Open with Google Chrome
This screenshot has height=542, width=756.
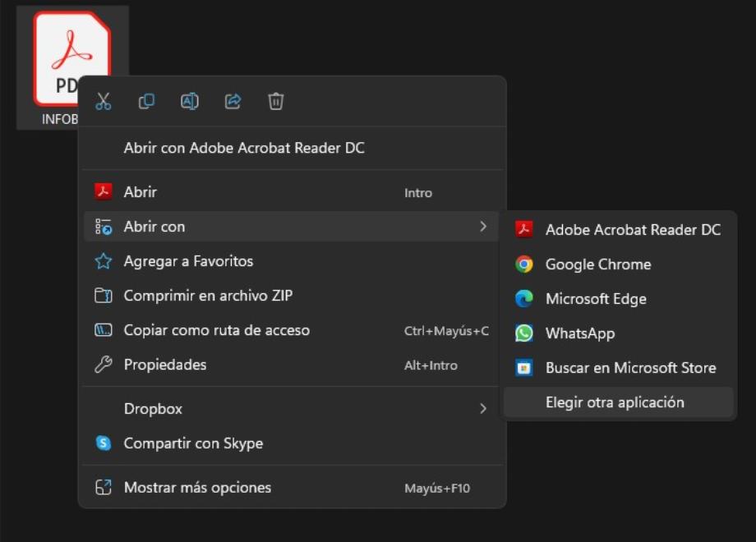(x=619, y=264)
